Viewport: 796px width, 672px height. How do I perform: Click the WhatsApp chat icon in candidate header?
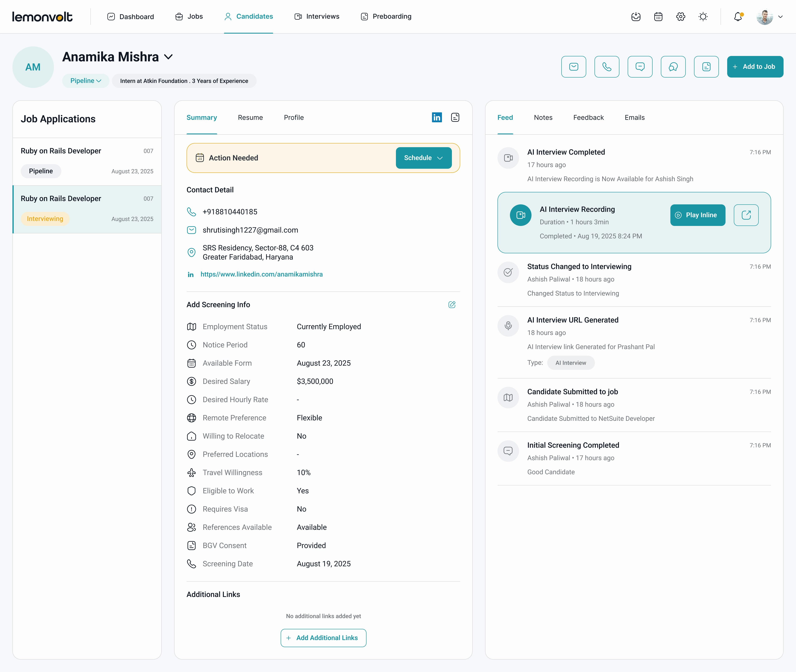click(x=673, y=67)
